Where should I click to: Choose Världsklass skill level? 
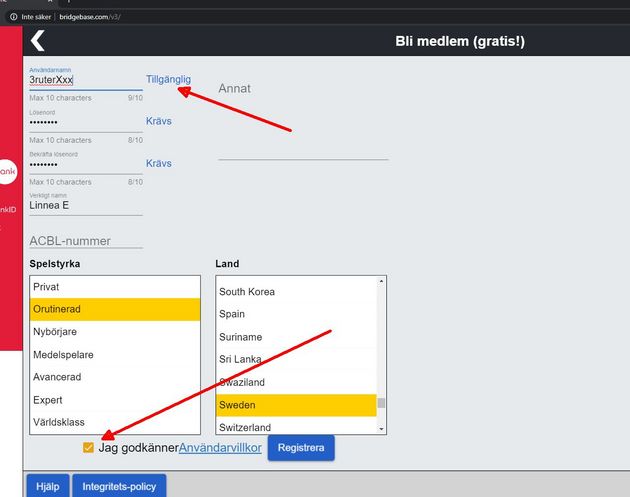[x=115, y=422]
